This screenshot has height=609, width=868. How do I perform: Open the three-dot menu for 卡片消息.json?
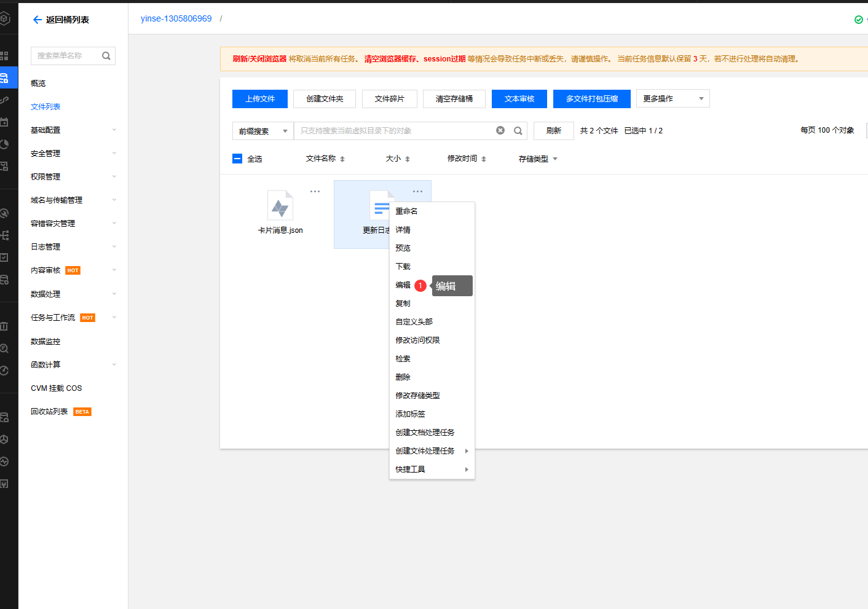click(315, 191)
